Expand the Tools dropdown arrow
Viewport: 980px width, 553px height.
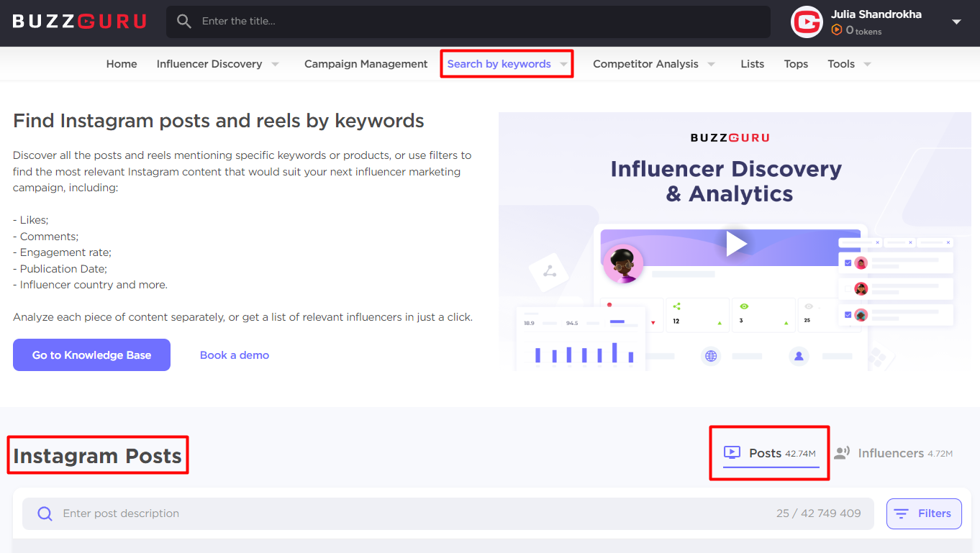tap(867, 64)
